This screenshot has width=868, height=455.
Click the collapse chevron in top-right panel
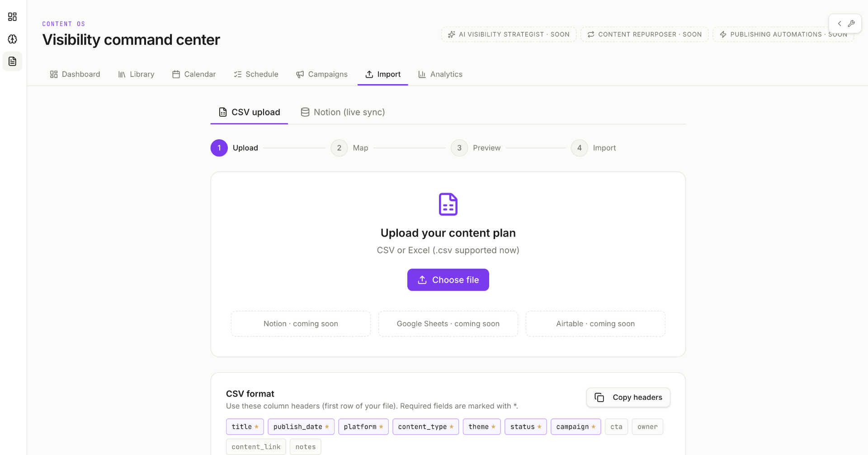coord(840,24)
